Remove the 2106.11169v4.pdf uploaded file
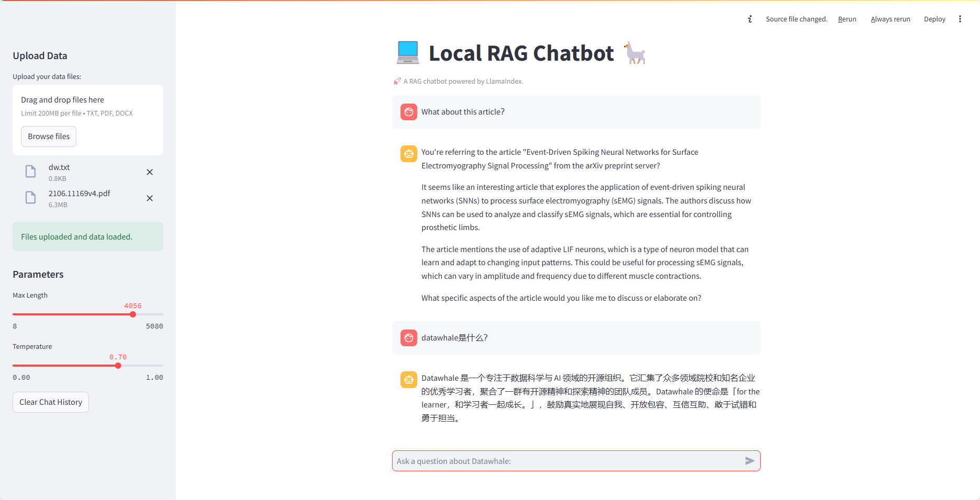Screen dimensions: 980x500 150,198
